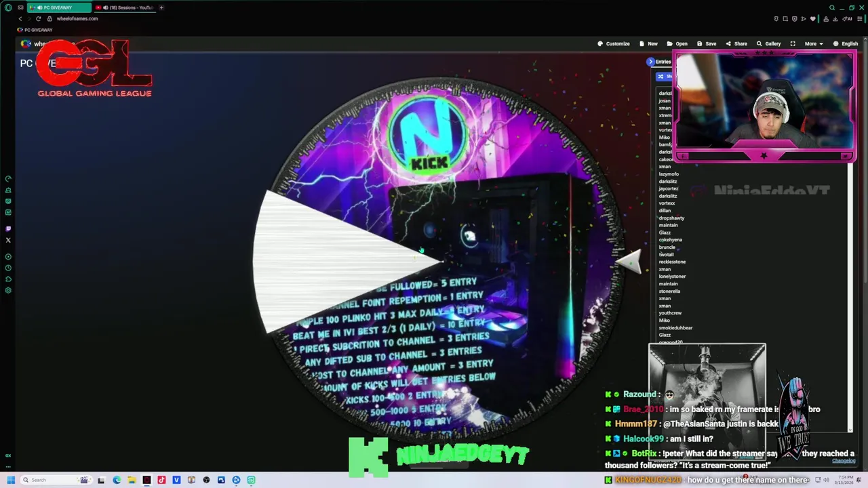Click the taskbar Search box
868x488 pixels.
pos(56,480)
